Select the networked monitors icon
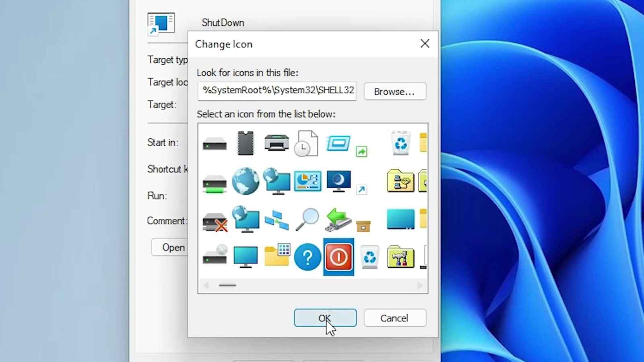This screenshot has width=644, height=362. (277, 219)
